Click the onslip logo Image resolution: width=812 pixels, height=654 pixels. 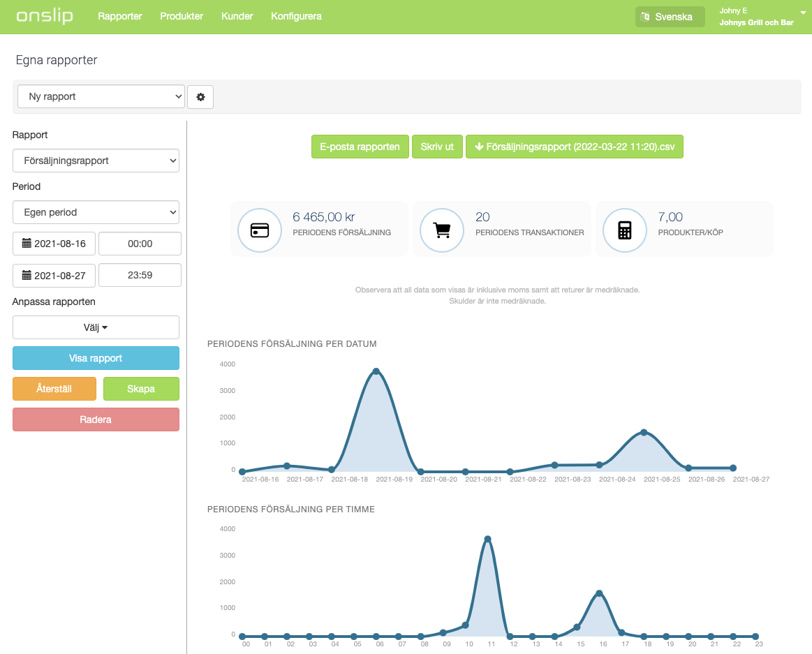[45, 16]
